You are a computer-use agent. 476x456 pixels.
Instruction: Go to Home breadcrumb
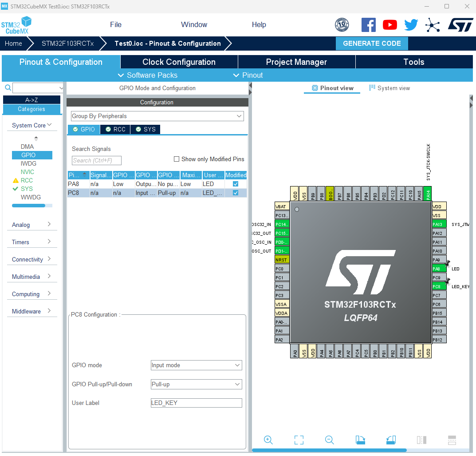coord(13,44)
